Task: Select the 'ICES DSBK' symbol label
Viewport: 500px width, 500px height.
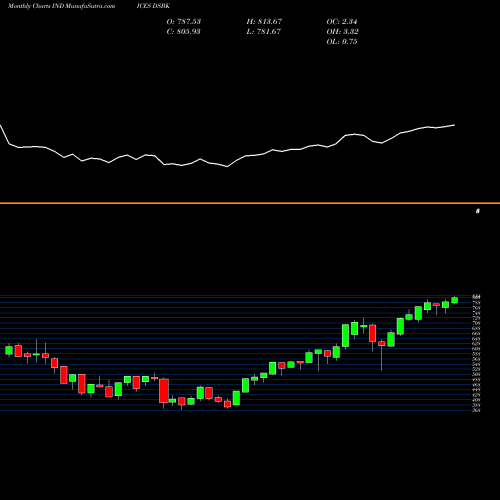Action: click(x=153, y=6)
